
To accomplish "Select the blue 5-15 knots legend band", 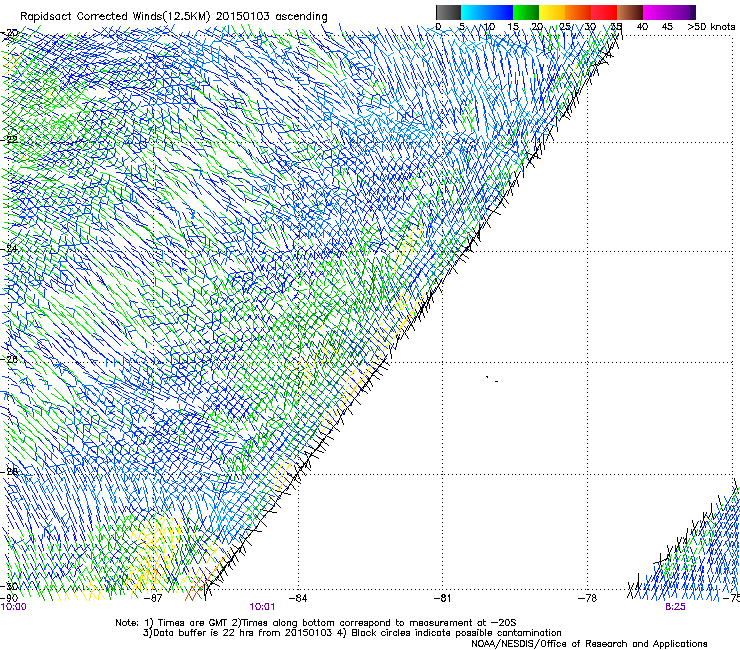I will click(x=487, y=12).
